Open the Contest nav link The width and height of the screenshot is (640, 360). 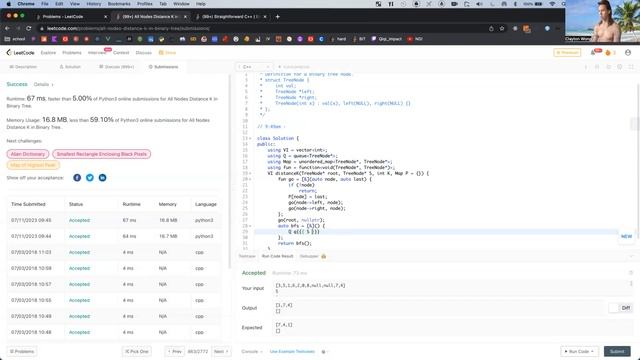(121, 53)
